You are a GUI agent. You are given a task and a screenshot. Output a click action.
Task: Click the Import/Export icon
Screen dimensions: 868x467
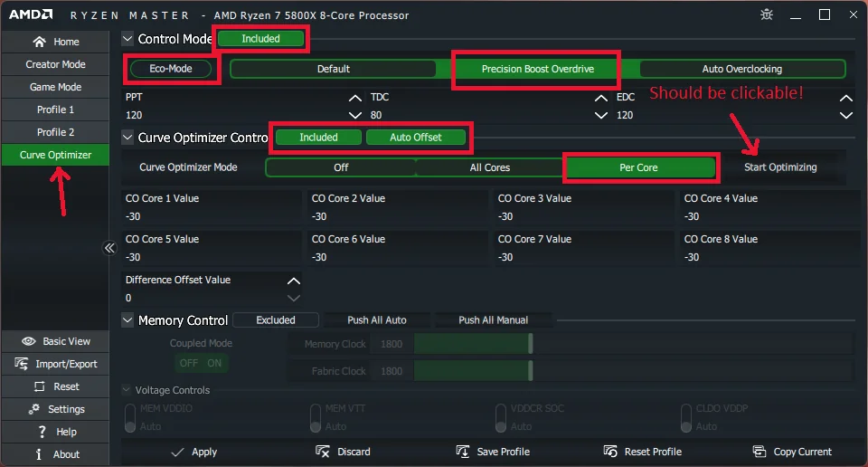(21, 364)
